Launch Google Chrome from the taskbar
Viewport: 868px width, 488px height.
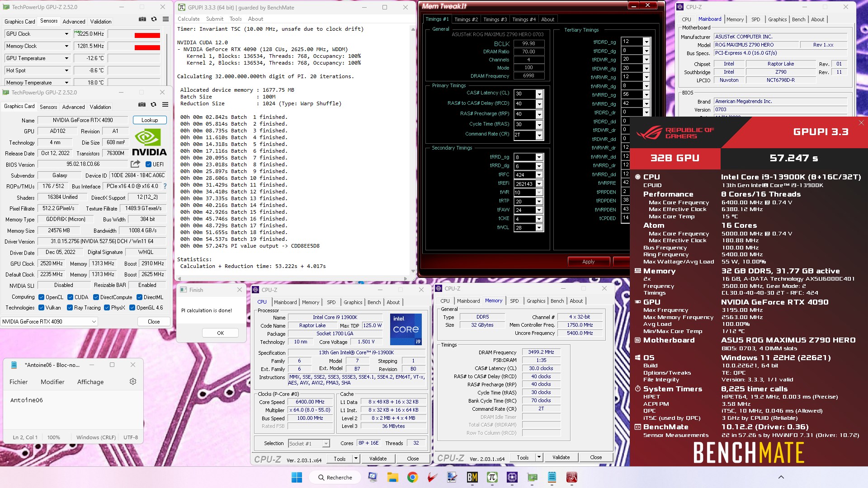[412, 477]
